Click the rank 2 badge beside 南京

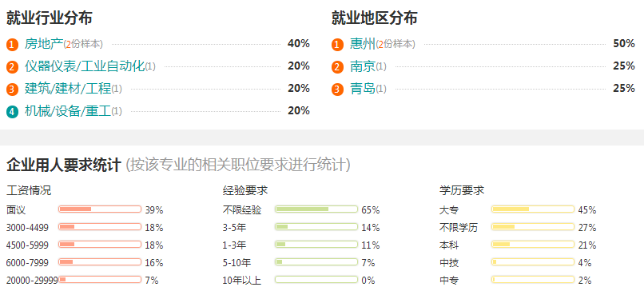coord(338,66)
